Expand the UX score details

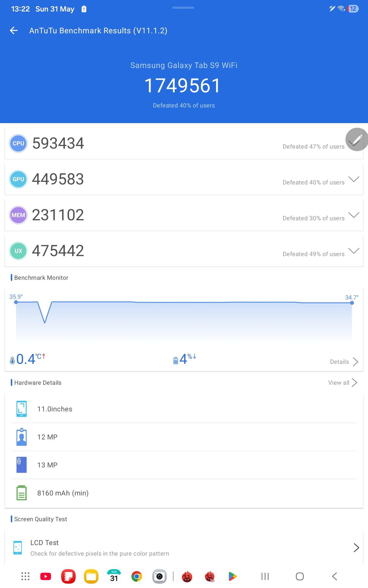(x=354, y=251)
